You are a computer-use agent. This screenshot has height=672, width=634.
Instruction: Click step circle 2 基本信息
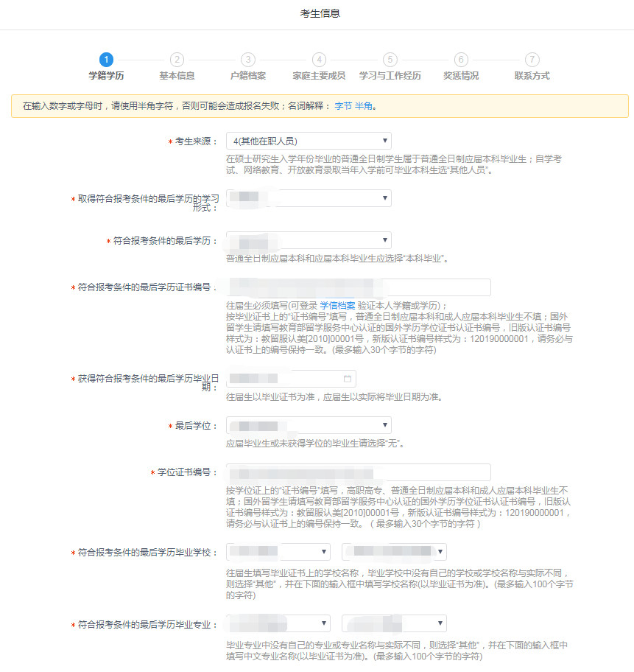(x=177, y=60)
